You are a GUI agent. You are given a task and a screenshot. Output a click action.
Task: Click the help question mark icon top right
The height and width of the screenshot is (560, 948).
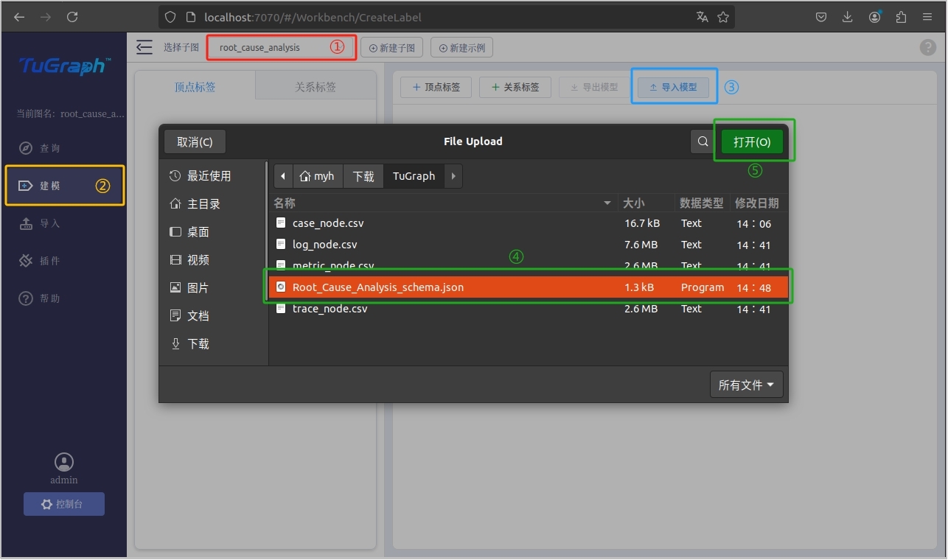pyautogui.click(x=927, y=48)
